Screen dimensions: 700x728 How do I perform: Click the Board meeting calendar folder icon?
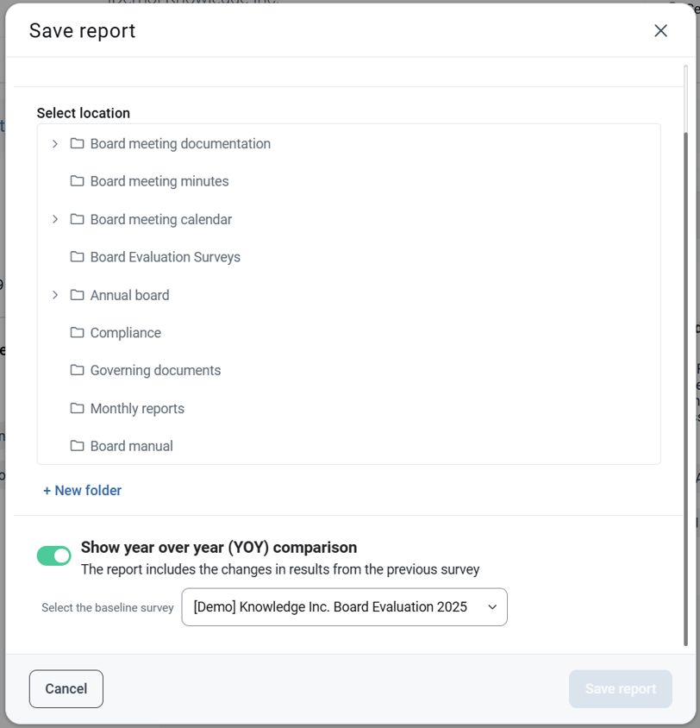pyautogui.click(x=77, y=219)
